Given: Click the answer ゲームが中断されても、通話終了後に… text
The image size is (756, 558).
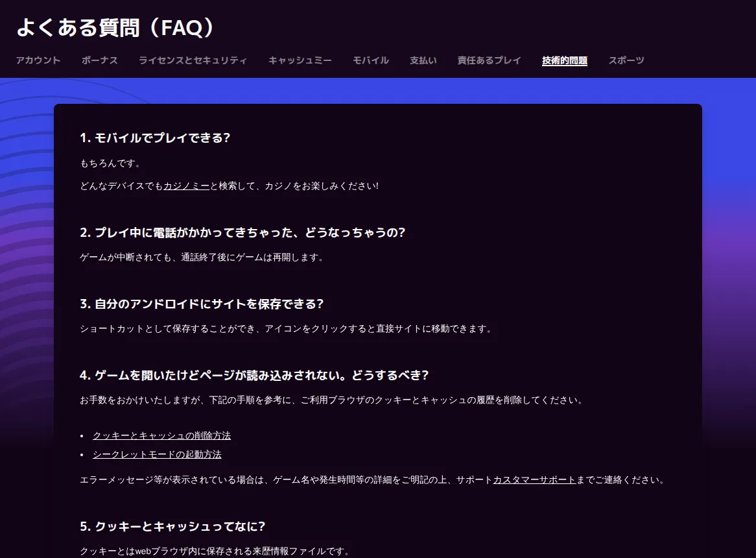Looking at the screenshot, I should [x=202, y=258].
